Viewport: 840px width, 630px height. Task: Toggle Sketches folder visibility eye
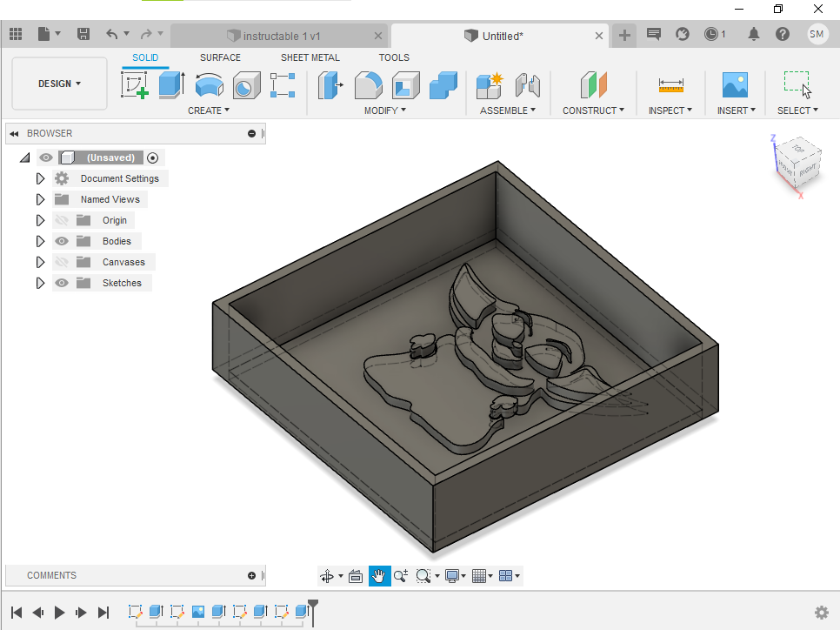62,283
